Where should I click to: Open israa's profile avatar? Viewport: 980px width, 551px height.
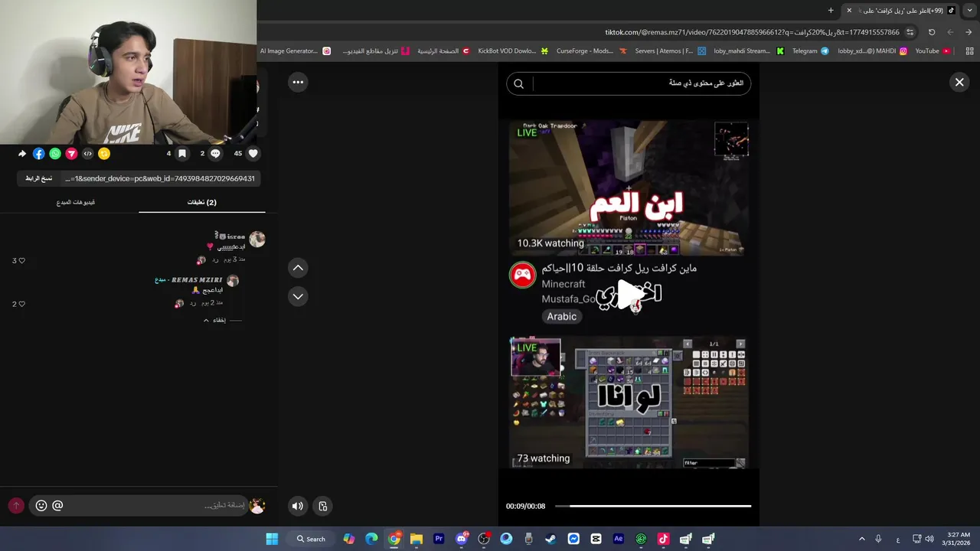(x=257, y=240)
